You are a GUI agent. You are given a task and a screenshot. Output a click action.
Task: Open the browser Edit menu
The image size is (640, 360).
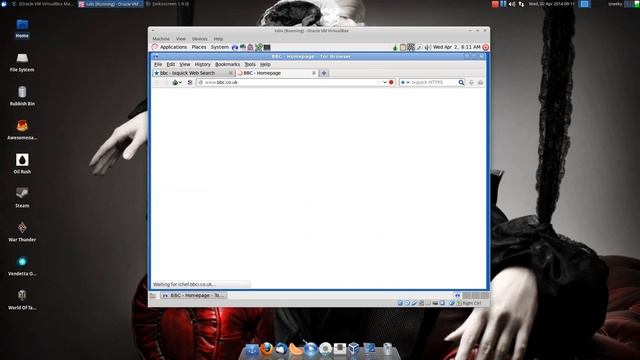(171, 64)
